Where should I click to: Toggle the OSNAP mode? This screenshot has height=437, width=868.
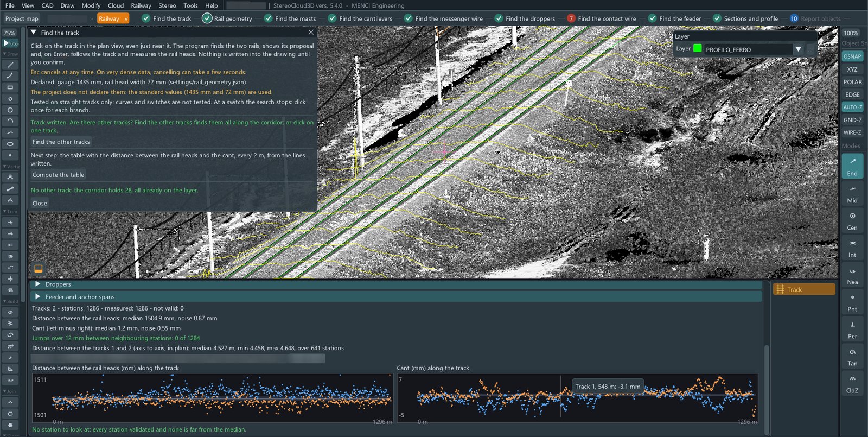pyautogui.click(x=852, y=56)
